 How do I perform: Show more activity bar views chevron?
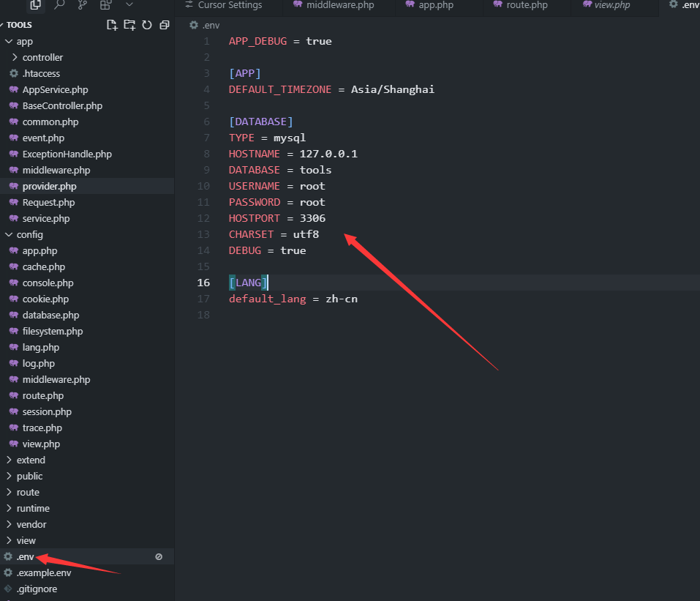pyautogui.click(x=129, y=5)
